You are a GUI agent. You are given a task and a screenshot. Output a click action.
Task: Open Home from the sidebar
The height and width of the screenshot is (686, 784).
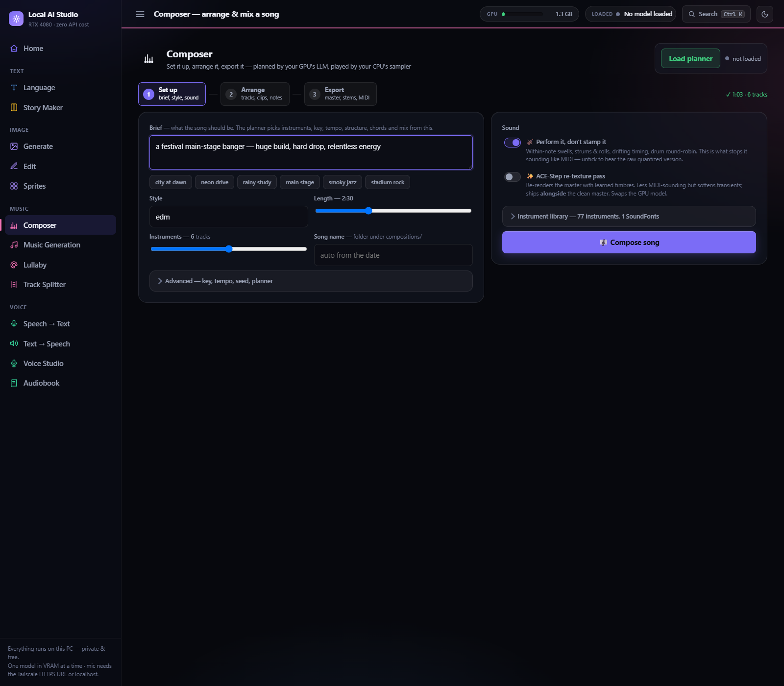(x=60, y=49)
